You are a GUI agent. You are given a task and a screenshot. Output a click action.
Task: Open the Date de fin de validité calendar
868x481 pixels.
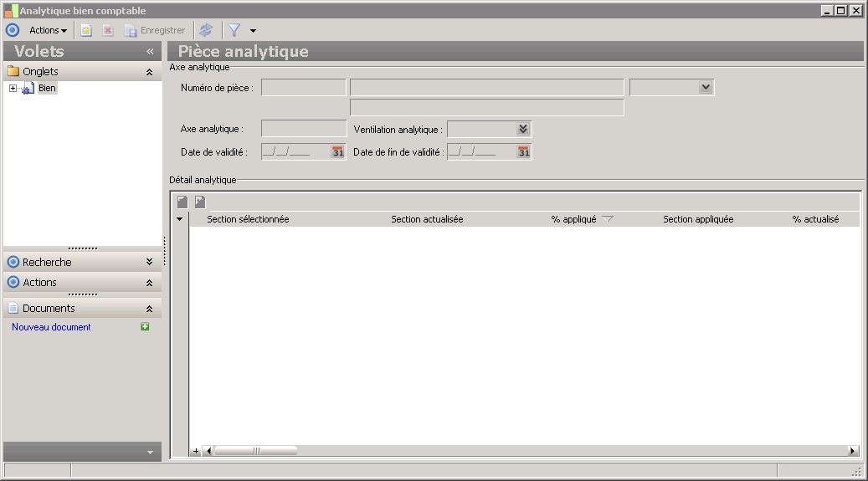(524, 151)
